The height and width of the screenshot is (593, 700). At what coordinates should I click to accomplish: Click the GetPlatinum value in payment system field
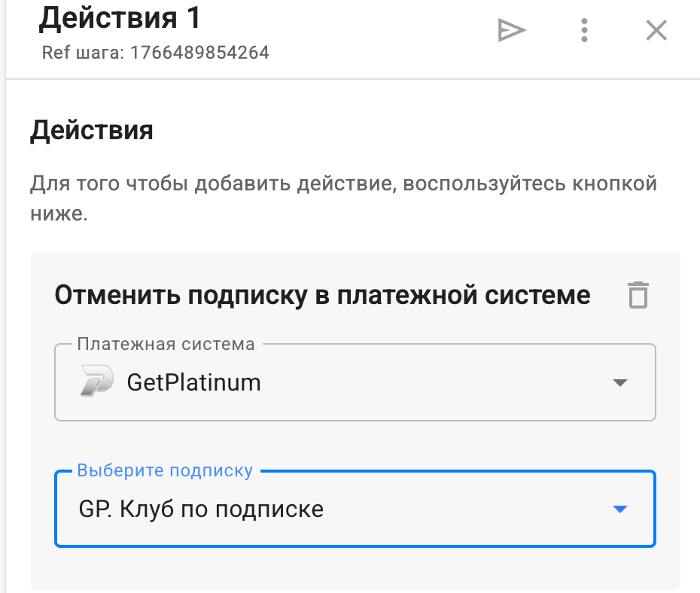[193, 382]
